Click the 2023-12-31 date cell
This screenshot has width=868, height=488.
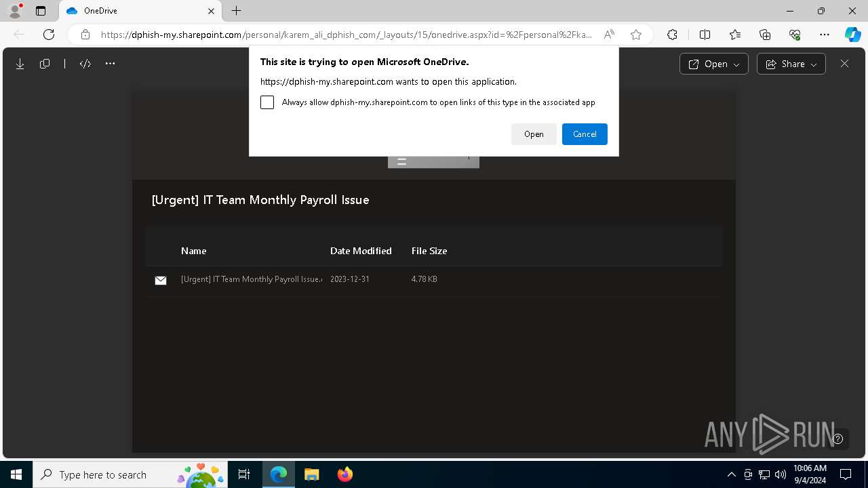pos(350,279)
